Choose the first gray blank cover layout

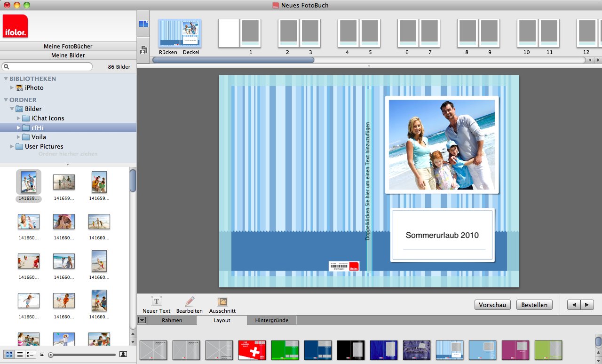tap(153, 350)
